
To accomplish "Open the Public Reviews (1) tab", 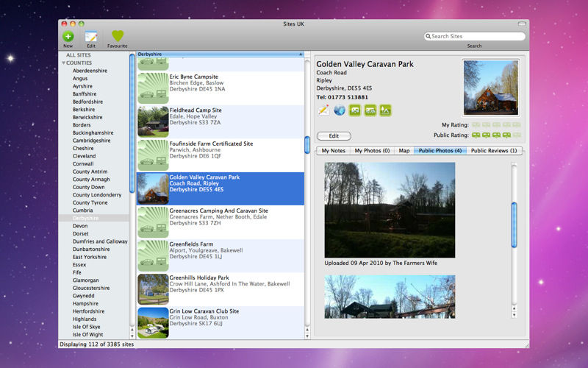I will (494, 151).
